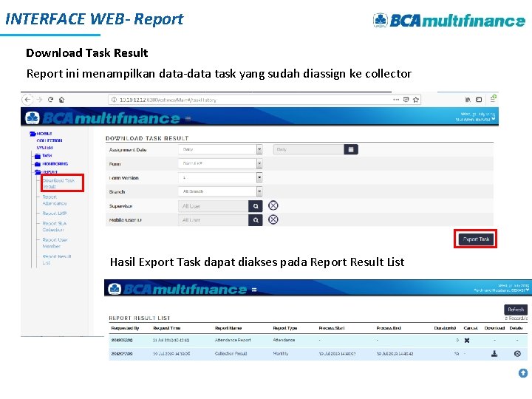
Task: Bookmark page with the star icon
Action: click(415, 100)
